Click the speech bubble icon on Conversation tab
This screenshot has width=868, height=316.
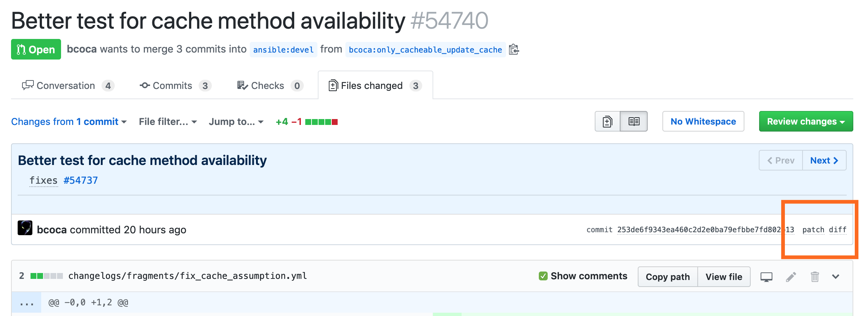[28, 85]
